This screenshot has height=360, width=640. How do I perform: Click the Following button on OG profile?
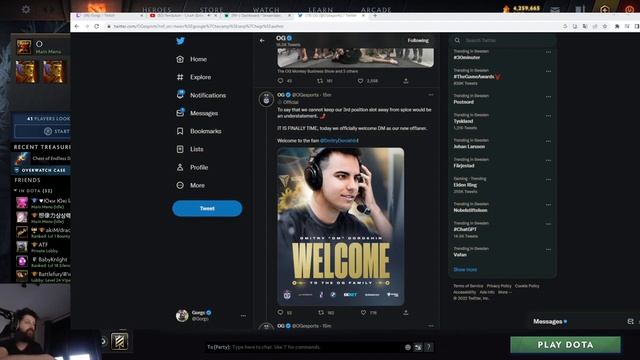point(418,40)
